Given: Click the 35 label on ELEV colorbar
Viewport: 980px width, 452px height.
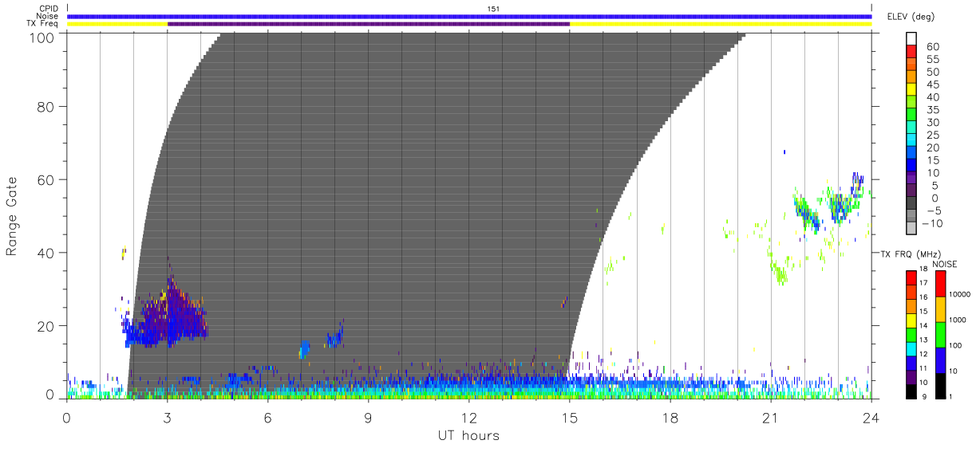Looking at the screenshot, I should (932, 110).
